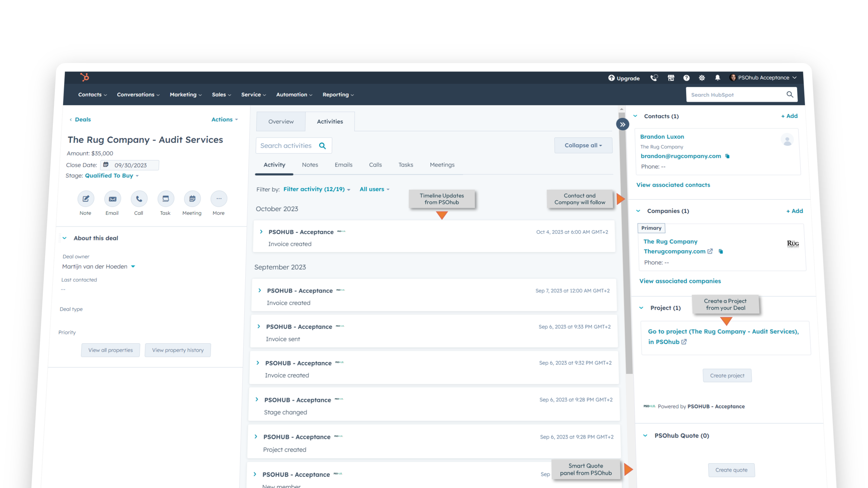Create a Task using the Task icon
This screenshot has width=868, height=488.
[165, 199]
